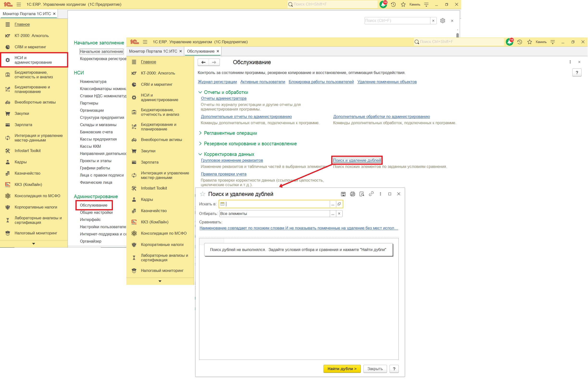Select Монитор Портала 1С:ИТС tab in back window
The height and width of the screenshot is (379, 588).
pyautogui.click(x=27, y=14)
